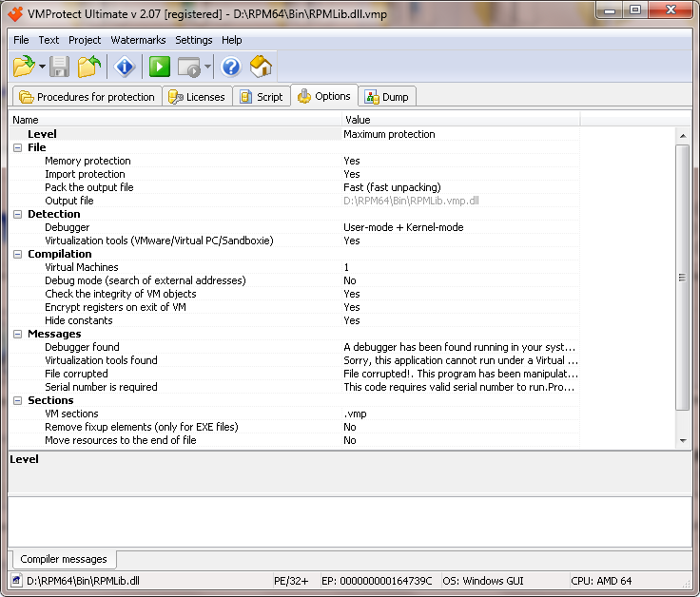
Task: Switch to the Licenses tab
Action: (197, 97)
